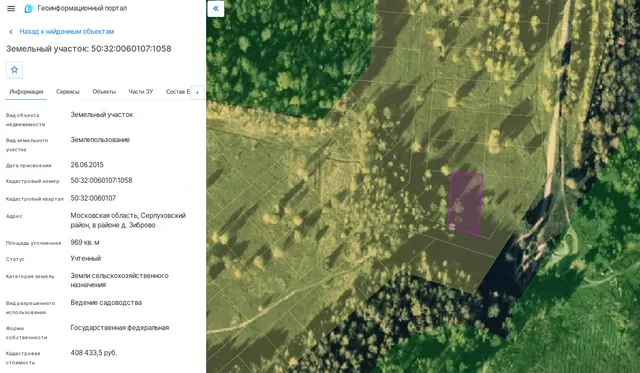Screen dimensions: 640x373
Task: Open the hamburger menu
Action: point(11,8)
